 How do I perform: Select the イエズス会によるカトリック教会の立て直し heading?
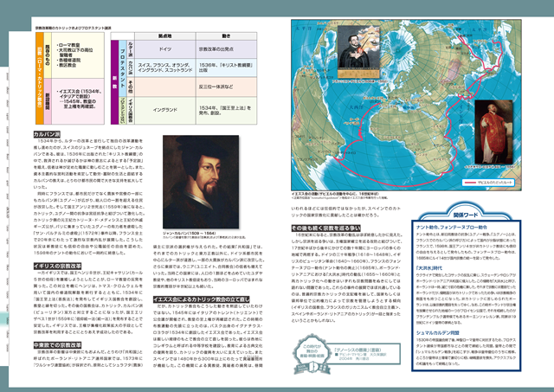click(x=202, y=299)
